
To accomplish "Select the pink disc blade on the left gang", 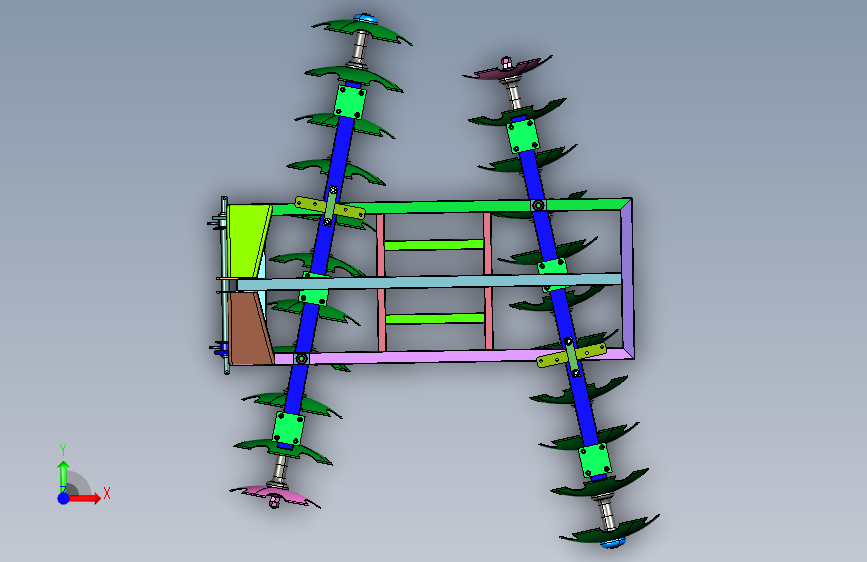I will point(275,494).
